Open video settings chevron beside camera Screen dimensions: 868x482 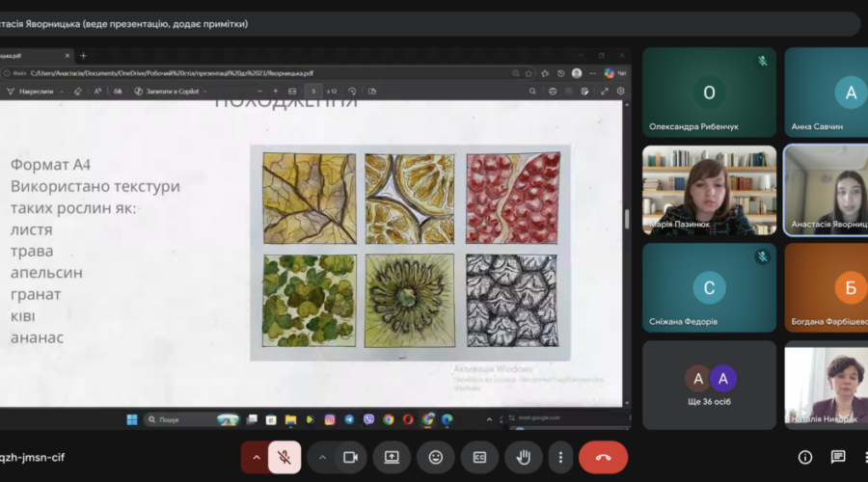(322, 457)
